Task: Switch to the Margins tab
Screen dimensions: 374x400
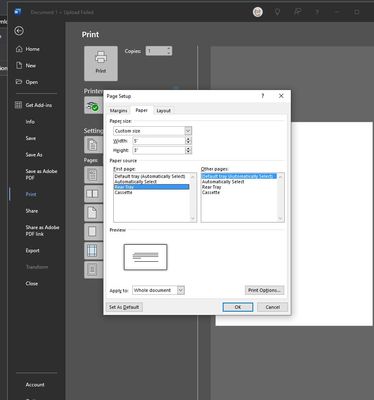Action: [x=119, y=110]
